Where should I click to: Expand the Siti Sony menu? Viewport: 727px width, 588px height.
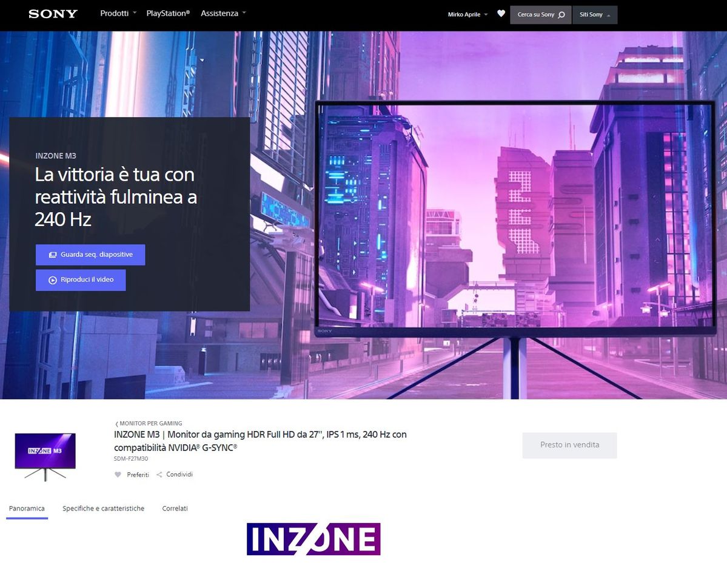tap(595, 15)
